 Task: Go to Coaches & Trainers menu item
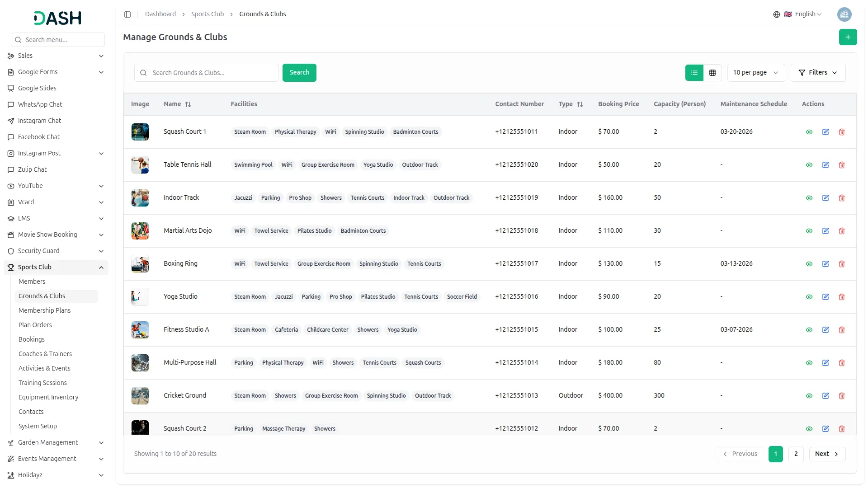[45, 354]
